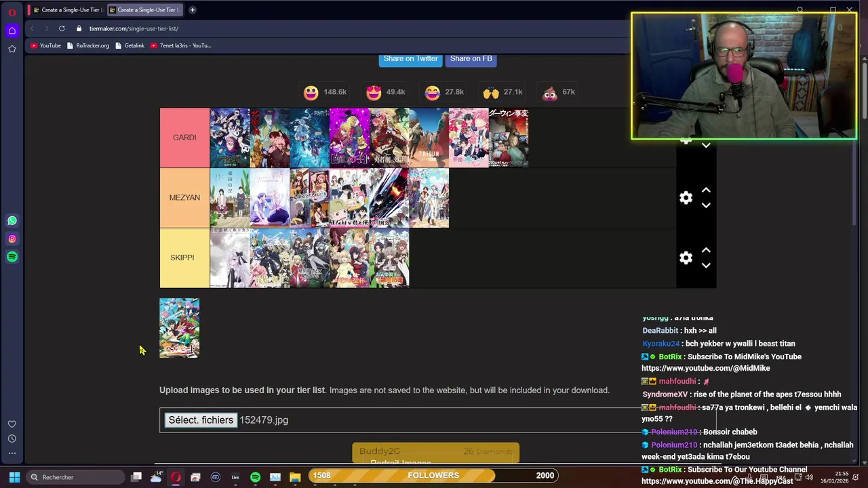
Task: Click the Opera sidebar home icon
Action: [x=12, y=30]
